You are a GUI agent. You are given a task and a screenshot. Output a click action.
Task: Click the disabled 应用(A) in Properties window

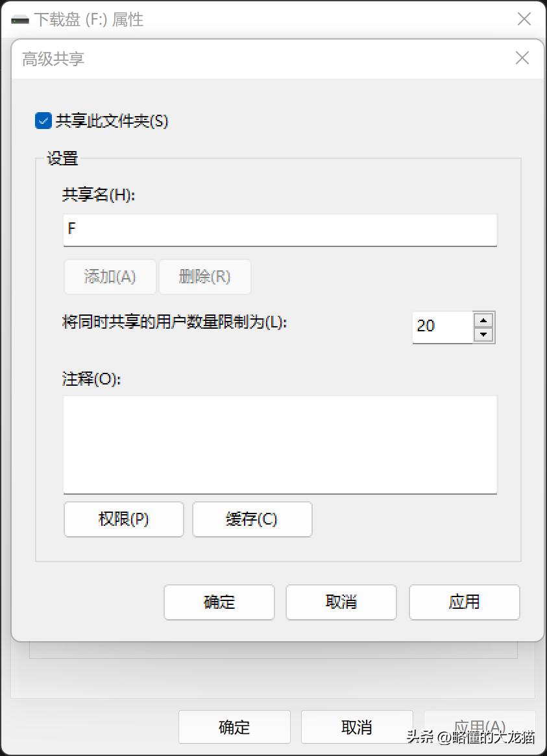pyautogui.click(x=478, y=727)
